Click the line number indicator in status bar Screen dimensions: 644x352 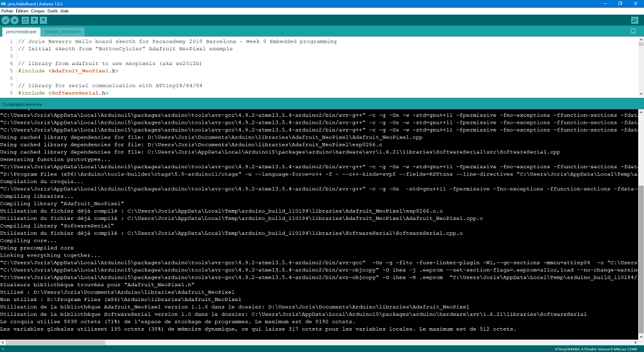[3, 349]
